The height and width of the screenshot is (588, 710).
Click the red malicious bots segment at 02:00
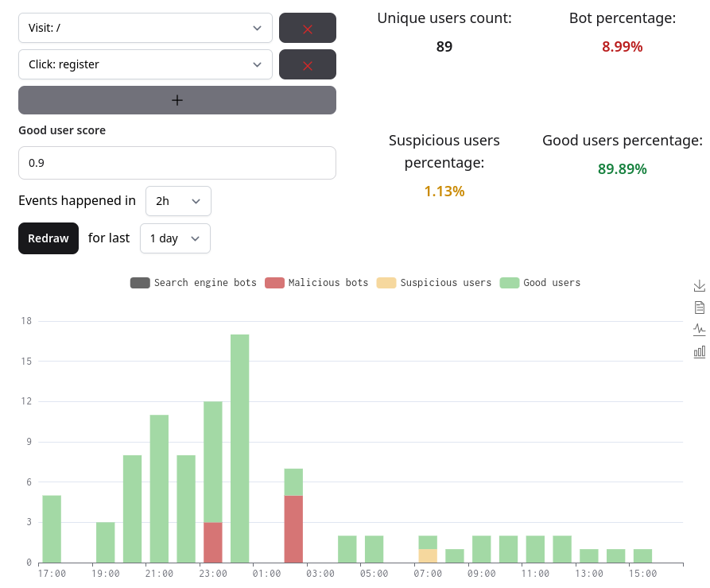(x=293, y=528)
